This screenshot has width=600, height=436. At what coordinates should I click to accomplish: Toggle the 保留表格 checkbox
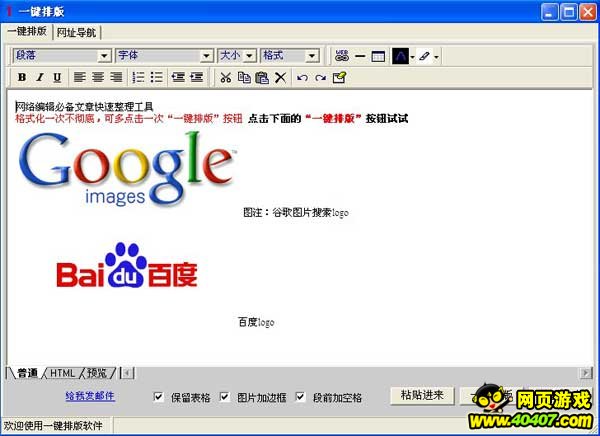pos(158,397)
